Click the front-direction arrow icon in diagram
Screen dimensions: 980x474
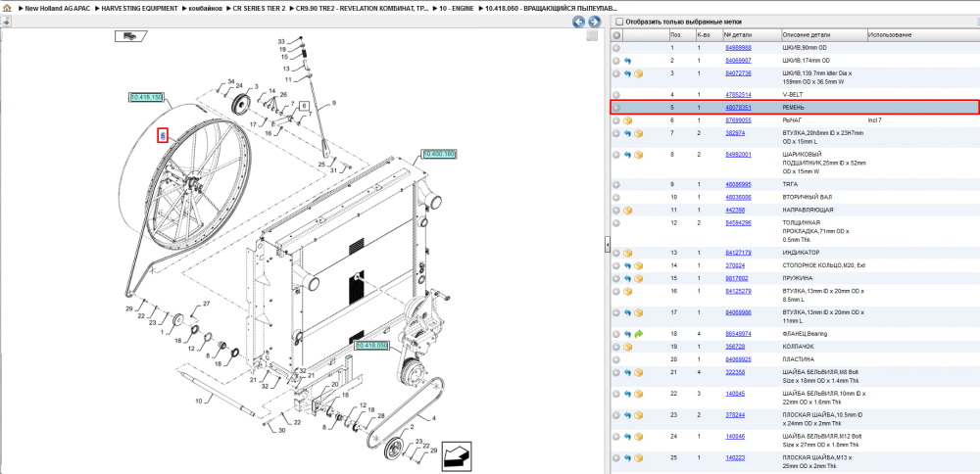point(457,456)
